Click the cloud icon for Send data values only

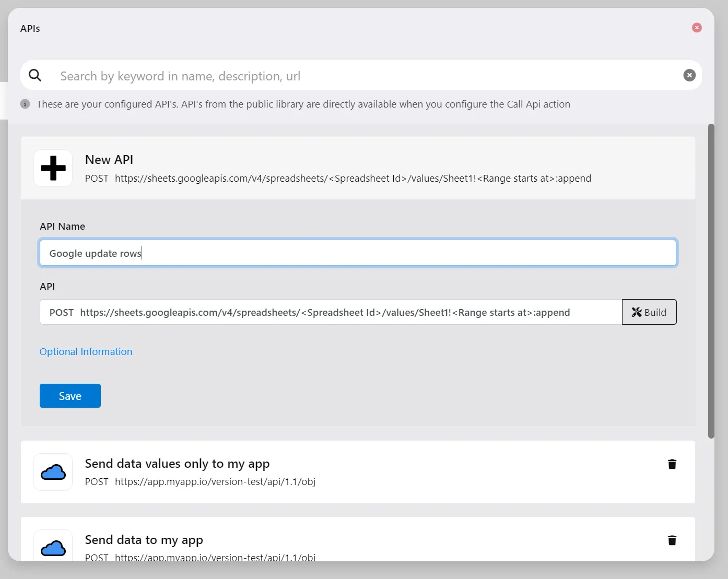[53, 472]
